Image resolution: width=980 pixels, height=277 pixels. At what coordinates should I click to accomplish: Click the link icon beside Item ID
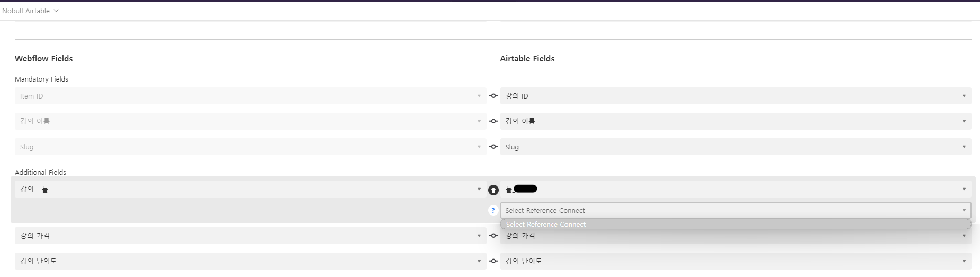493,96
